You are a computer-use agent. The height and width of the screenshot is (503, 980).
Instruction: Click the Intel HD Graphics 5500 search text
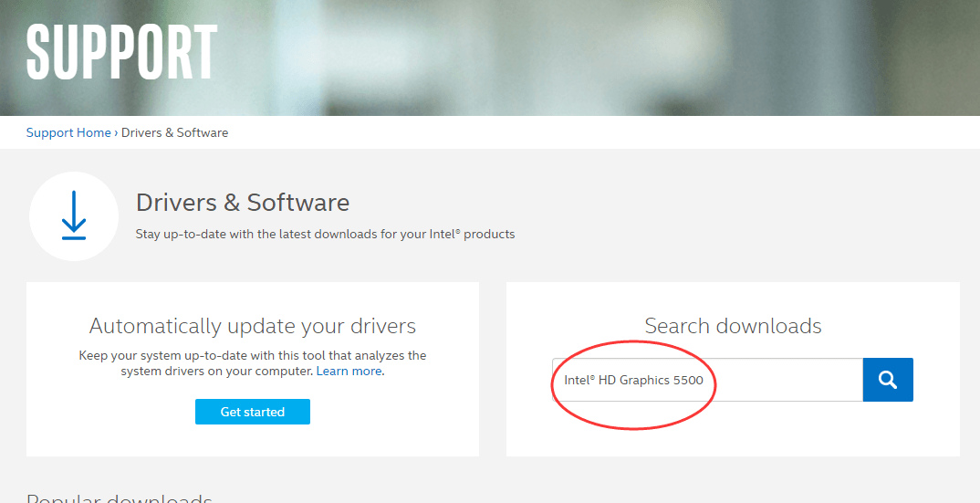633,380
